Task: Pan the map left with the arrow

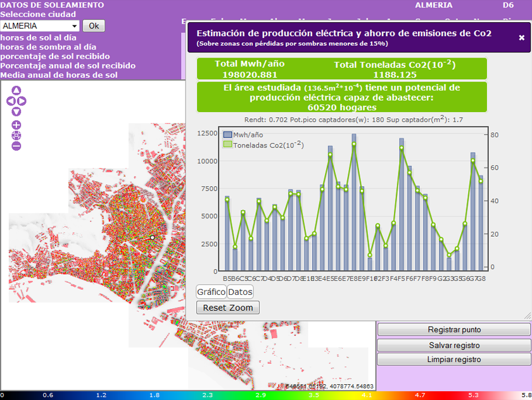Action: [10, 101]
